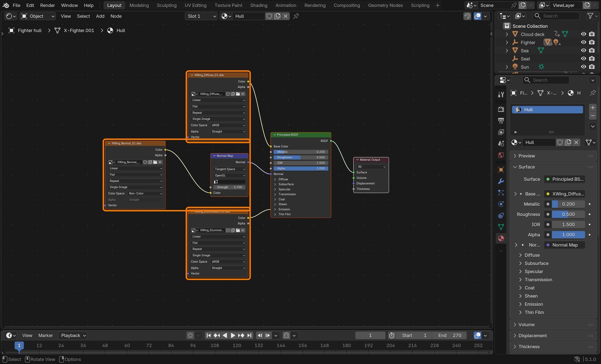This screenshot has width=601, height=364.
Task: Toggle use preview range clock icon
Action: 391,335
